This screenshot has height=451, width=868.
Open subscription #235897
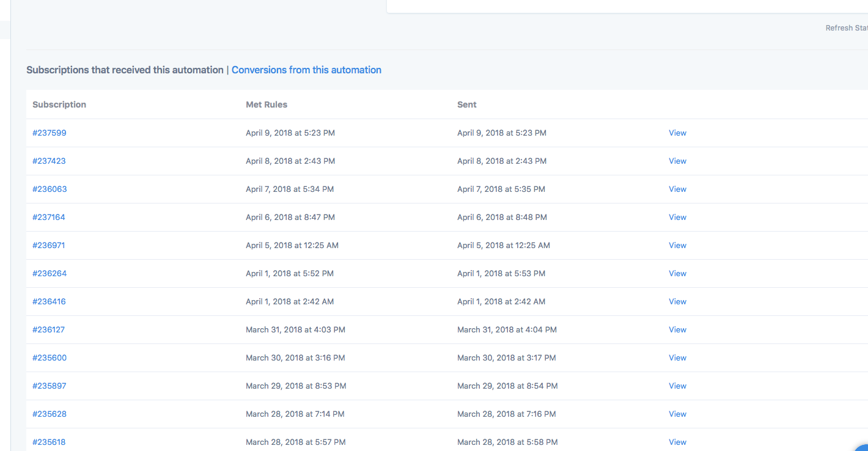(50, 386)
